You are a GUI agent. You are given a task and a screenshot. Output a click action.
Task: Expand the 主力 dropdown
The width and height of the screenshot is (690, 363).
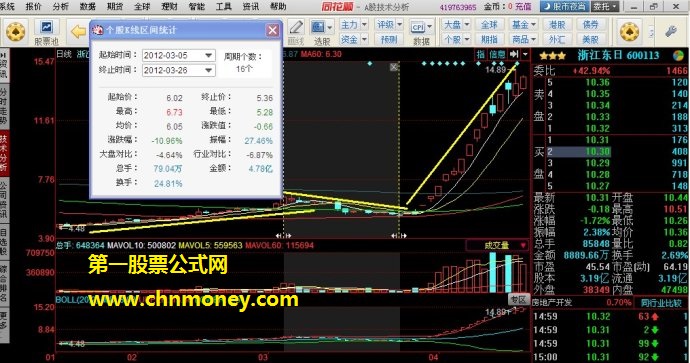coord(364,25)
